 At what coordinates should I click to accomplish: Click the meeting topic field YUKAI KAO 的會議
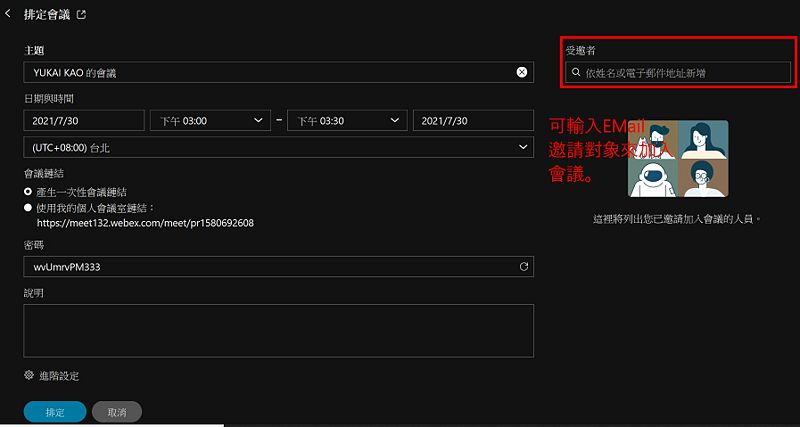tap(279, 72)
